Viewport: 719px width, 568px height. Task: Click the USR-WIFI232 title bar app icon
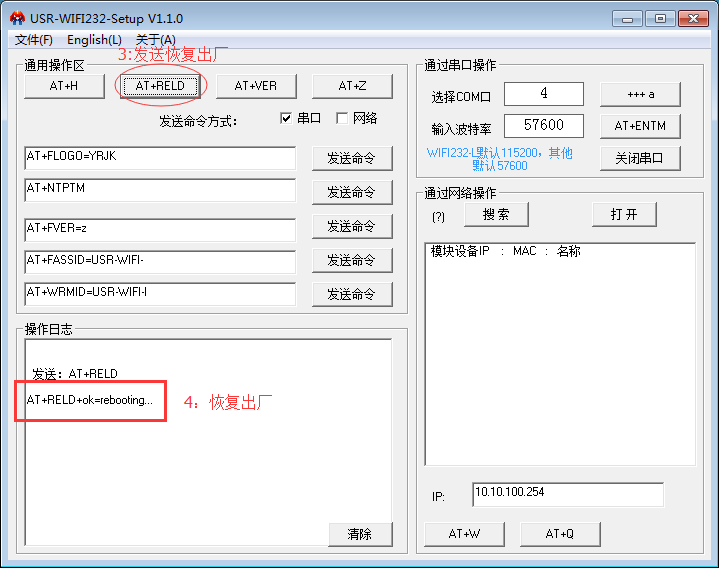point(17,18)
